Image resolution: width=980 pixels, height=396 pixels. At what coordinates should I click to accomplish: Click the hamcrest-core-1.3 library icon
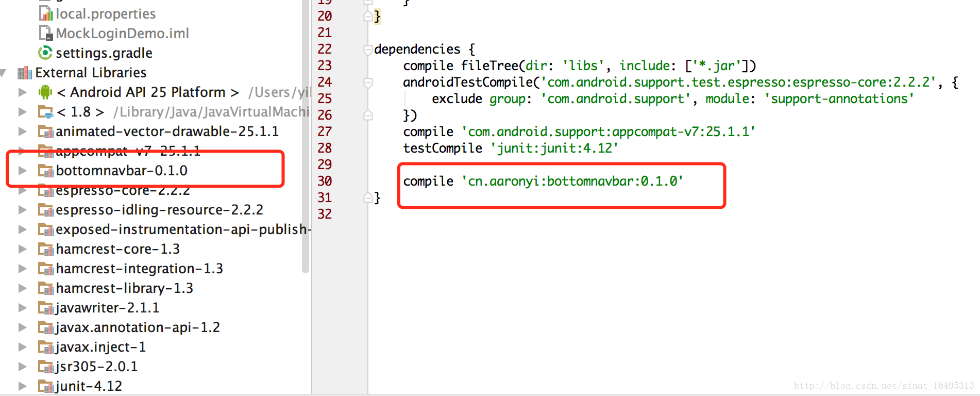(x=46, y=249)
